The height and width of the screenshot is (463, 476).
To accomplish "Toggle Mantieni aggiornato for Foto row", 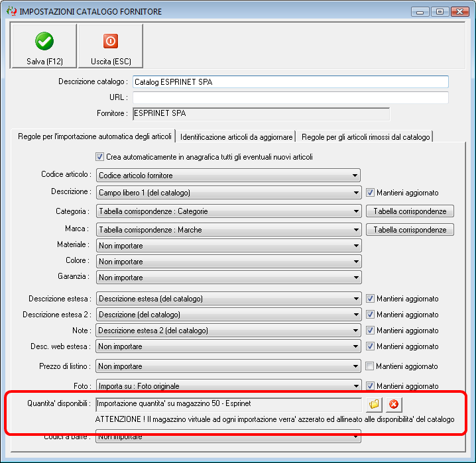I will 370,386.
